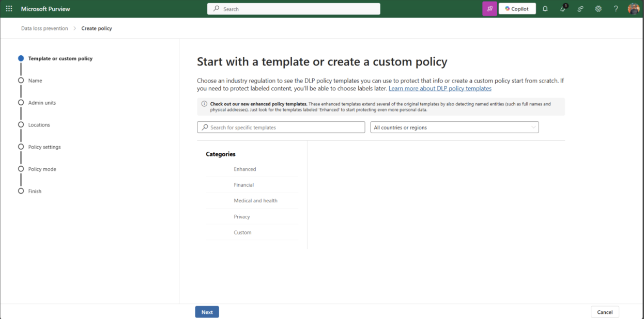Click Microsoft Purview title
Viewport: 644px width, 319px height.
45,9
